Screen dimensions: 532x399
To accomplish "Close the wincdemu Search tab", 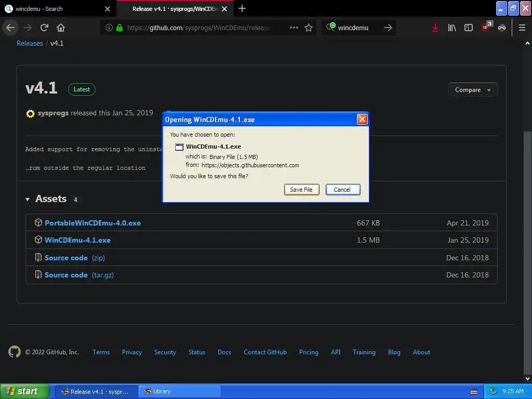I will coord(108,9).
